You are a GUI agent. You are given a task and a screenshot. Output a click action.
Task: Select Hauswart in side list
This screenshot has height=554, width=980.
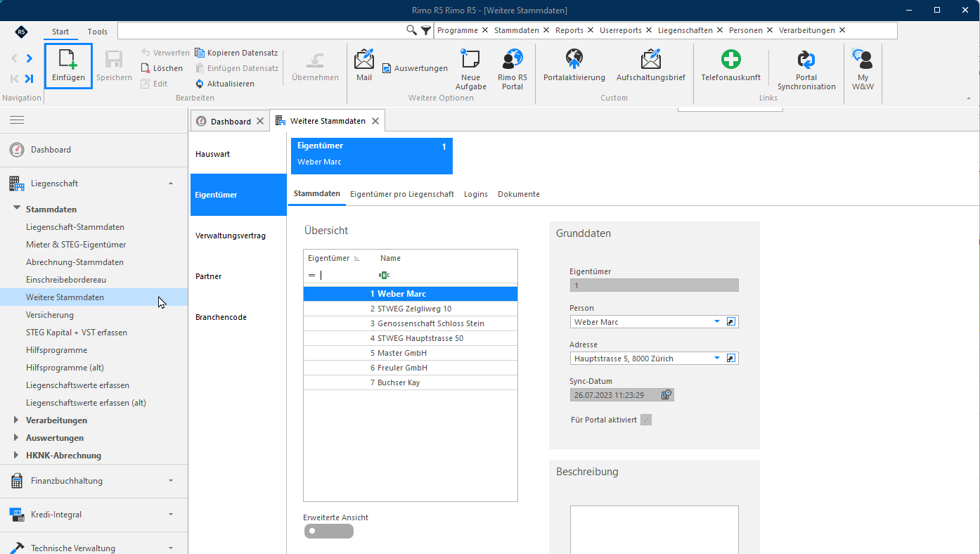coord(238,154)
